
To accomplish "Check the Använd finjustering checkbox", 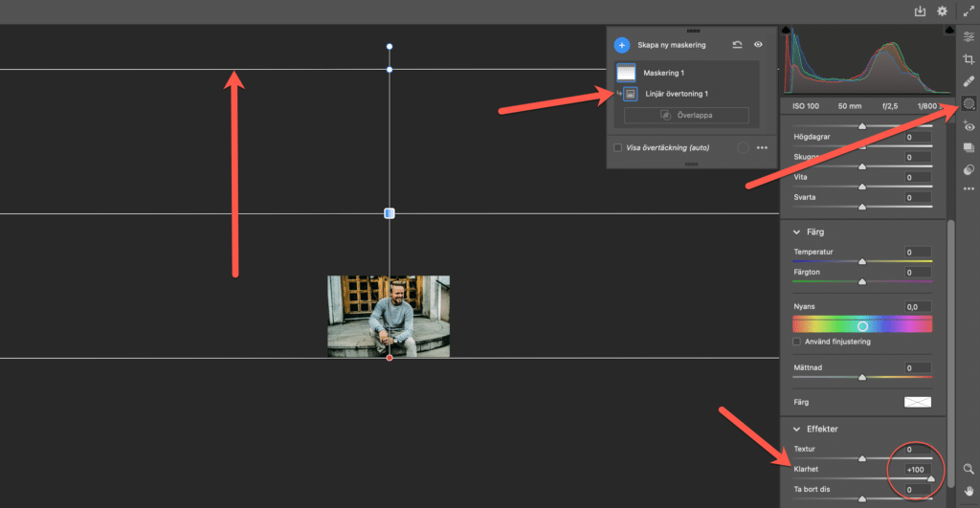I will [797, 342].
